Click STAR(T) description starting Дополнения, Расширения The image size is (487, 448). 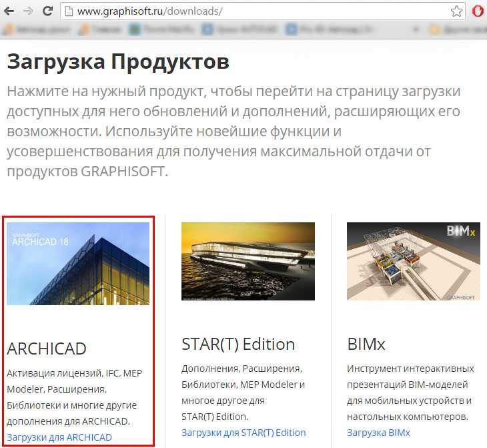click(x=243, y=393)
